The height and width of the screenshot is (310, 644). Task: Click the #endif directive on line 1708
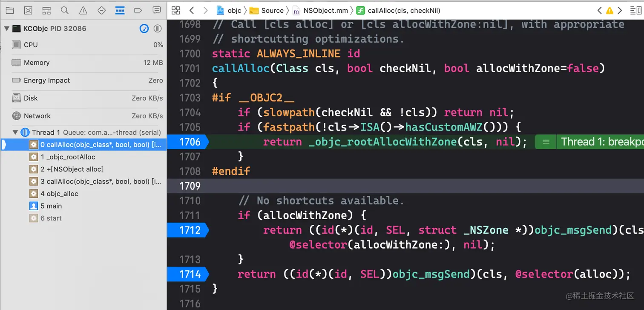pos(231,171)
